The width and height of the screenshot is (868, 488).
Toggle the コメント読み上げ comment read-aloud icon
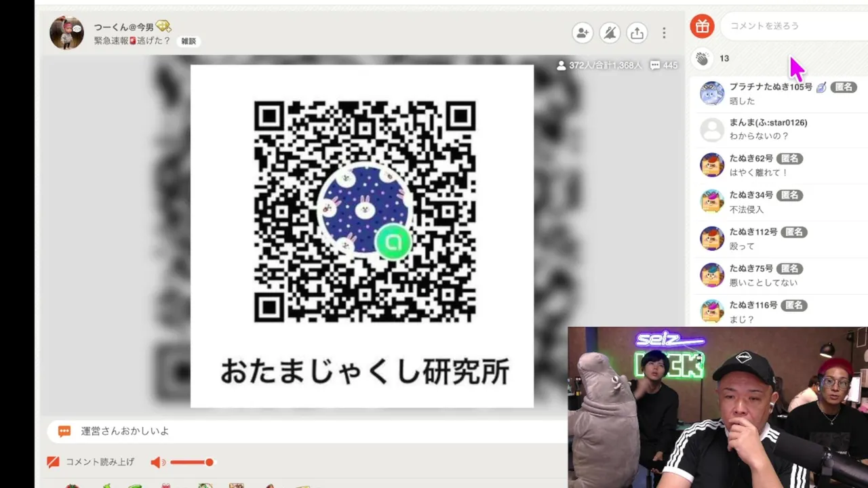click(x=53, y=462)
